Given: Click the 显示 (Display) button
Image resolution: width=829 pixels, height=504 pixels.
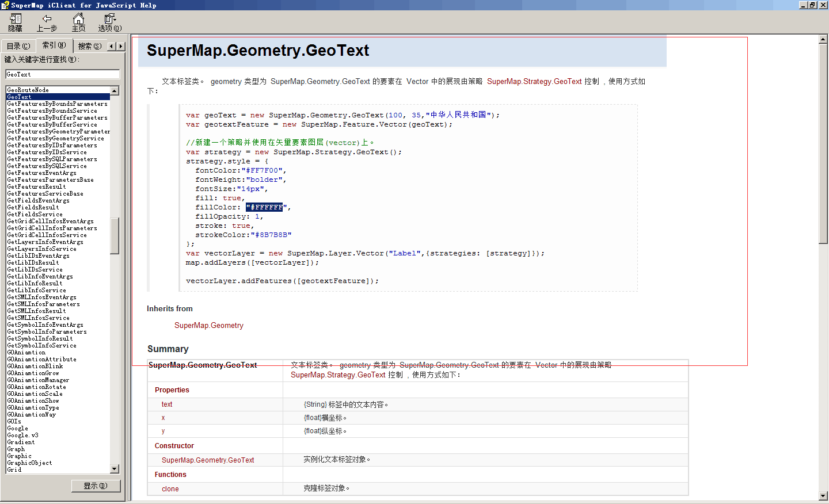Looking at the screenshot, I should pyautogui.click(x=96, y=486).
